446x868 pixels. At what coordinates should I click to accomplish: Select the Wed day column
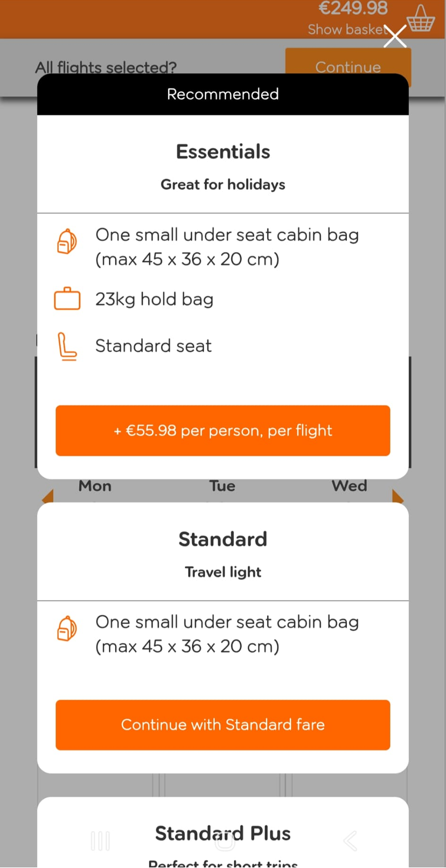pos(349,486)
